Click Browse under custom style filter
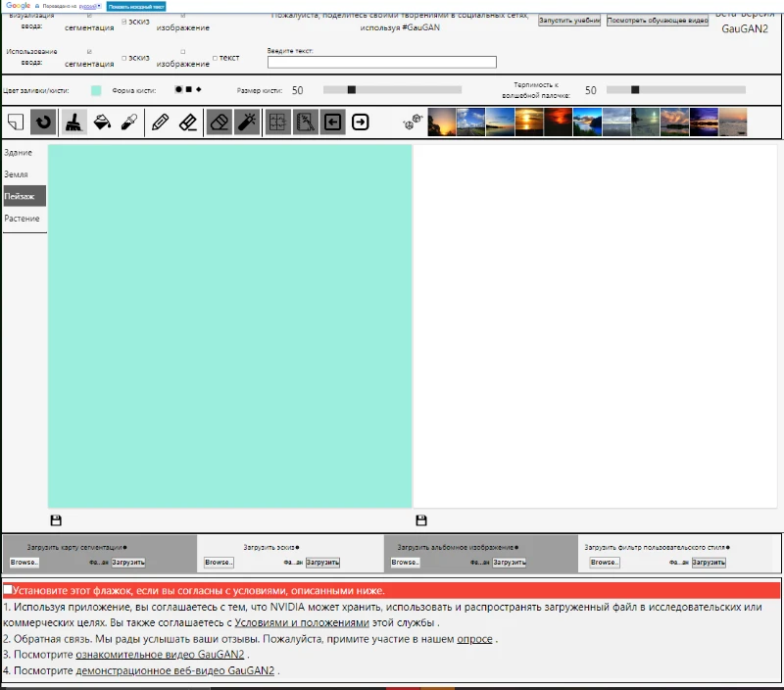The width and height of the screenshot is (784, 690). [605, 562]
